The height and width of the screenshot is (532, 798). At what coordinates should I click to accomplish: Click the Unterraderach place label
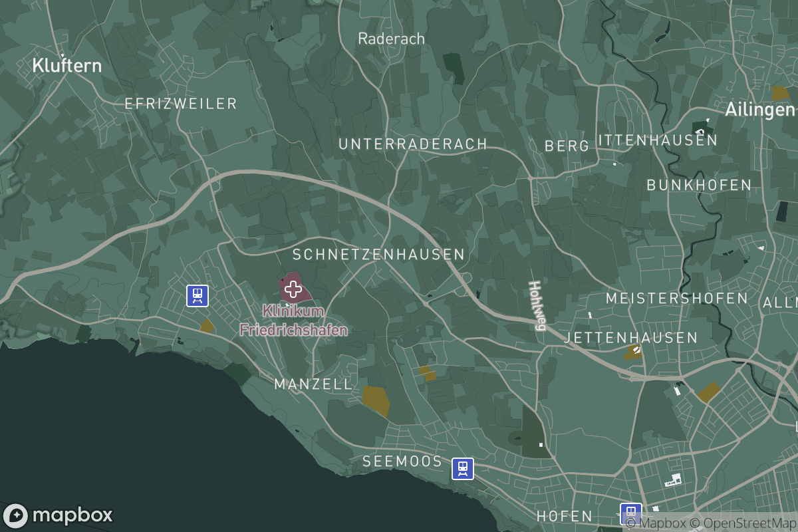(x=413, y=143)
